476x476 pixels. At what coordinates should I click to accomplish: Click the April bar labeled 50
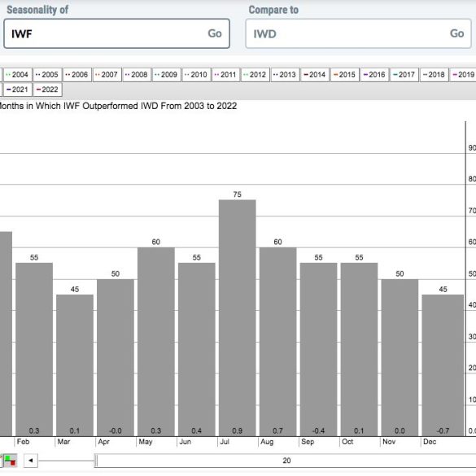point(116,357)
